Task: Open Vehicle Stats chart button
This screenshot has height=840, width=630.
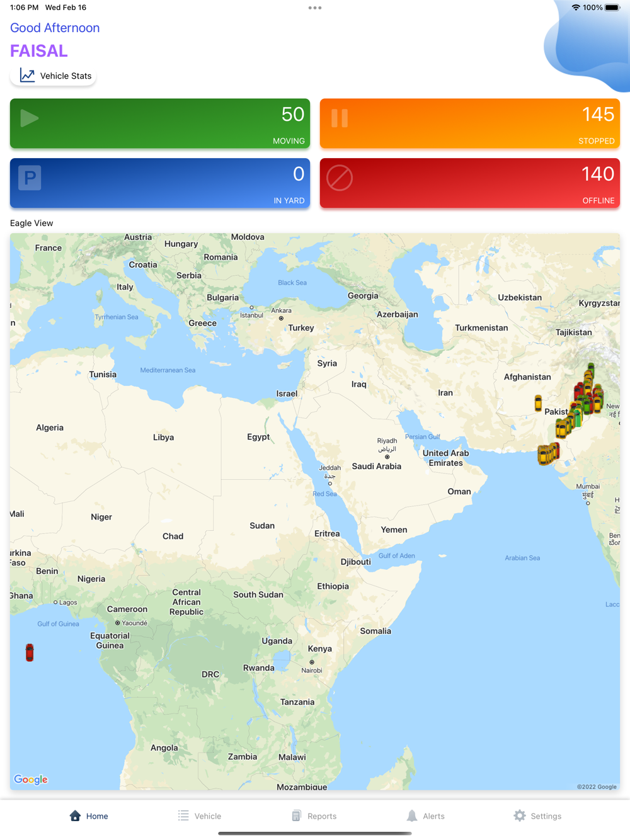Action: 54,76
